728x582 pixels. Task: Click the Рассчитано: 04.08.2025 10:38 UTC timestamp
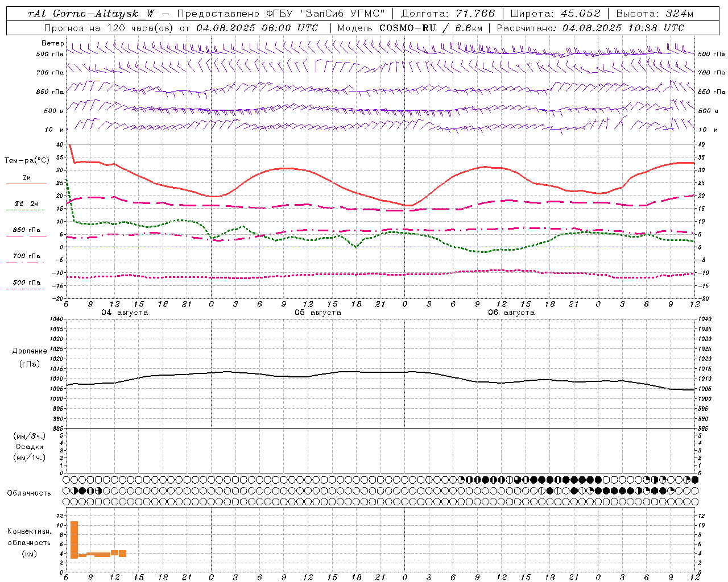590,28
